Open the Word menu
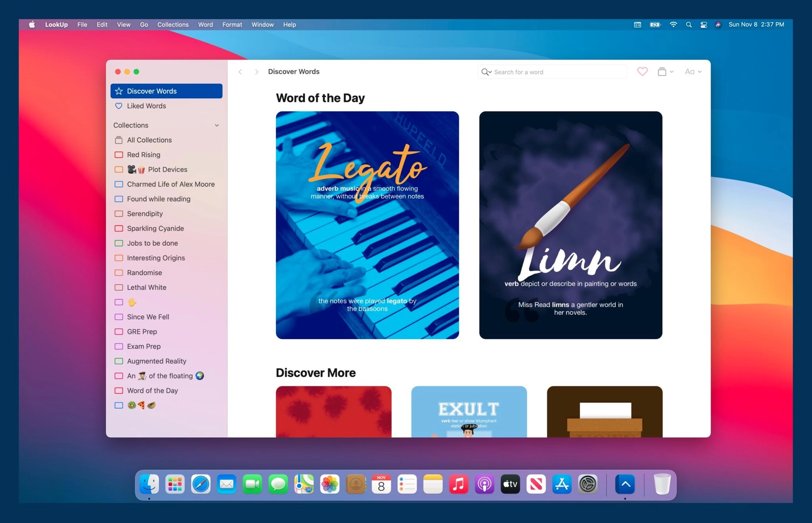This screenshot has width=812, height=523. click(205, 25)
